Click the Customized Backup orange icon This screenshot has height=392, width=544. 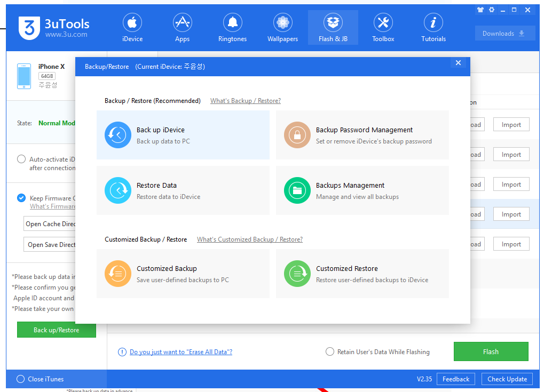pos(118,274)
